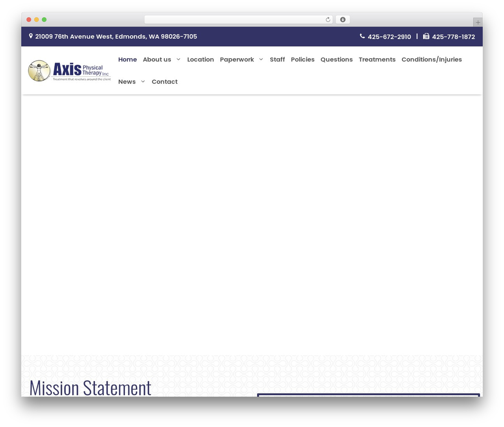Image resolution: width=504 pixels, height=427 pixels.
Task: Click the Axis Physical Therapy logo
Action: coord(69,71)
